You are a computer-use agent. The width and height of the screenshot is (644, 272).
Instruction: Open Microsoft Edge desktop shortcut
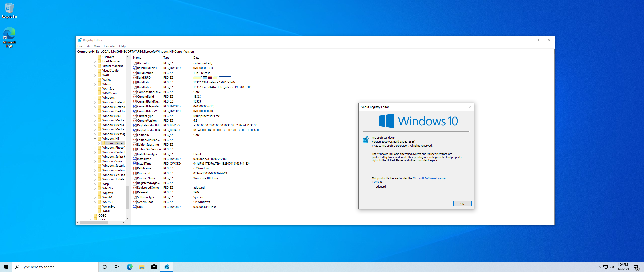9,37
